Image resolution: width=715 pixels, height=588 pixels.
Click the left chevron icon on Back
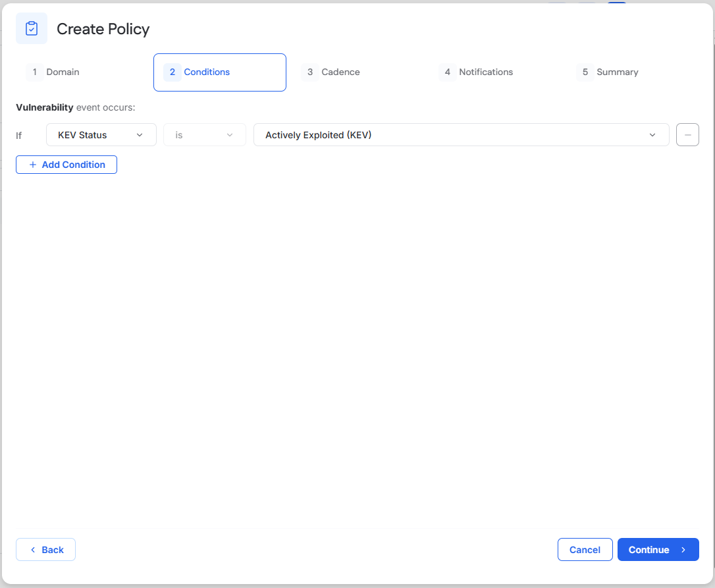tap(33, 550)
